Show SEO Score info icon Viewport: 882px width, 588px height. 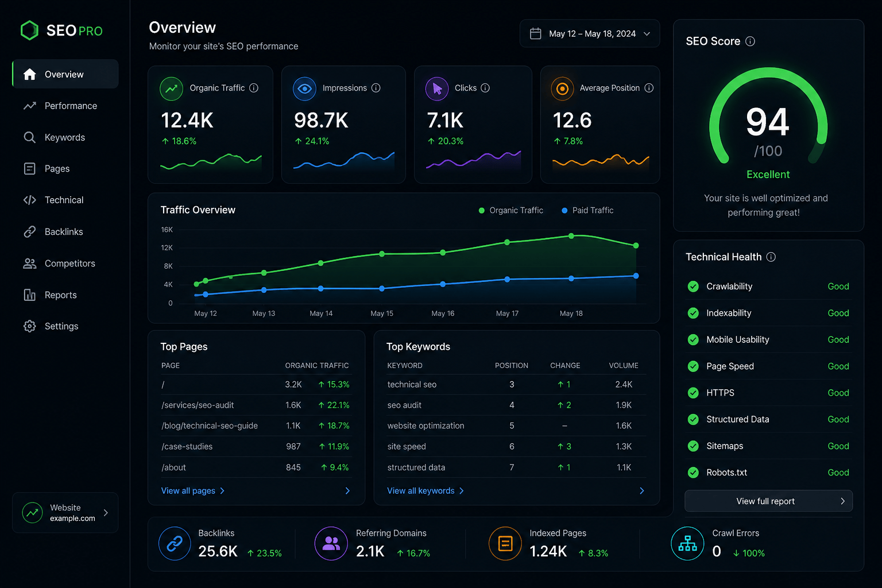(x=750, y=41)
